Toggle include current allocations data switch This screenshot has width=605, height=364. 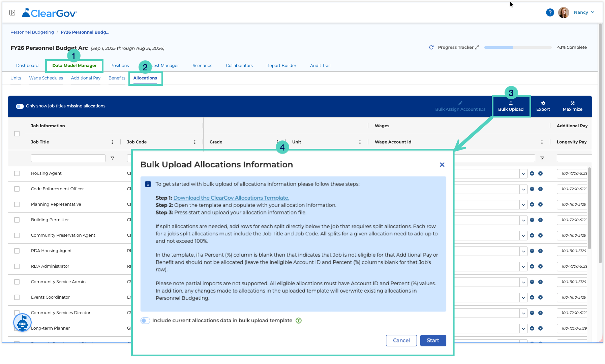pos(145,321)
